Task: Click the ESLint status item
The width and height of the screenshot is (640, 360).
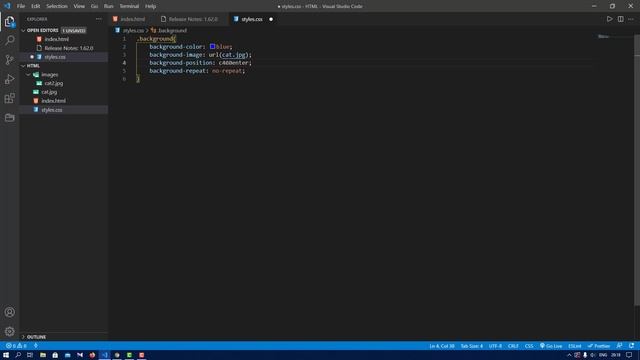Action: point(575,346)
